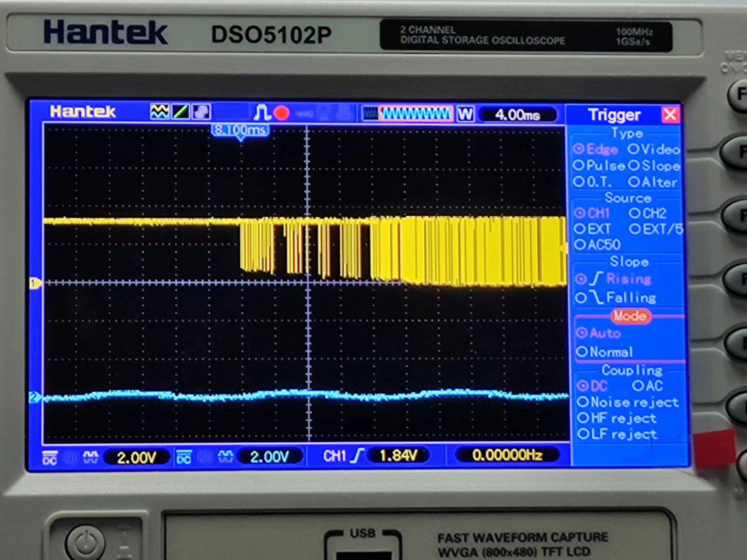Enable LF reject coupling
This screenshot has width=747, height=560.
point(617,434)
